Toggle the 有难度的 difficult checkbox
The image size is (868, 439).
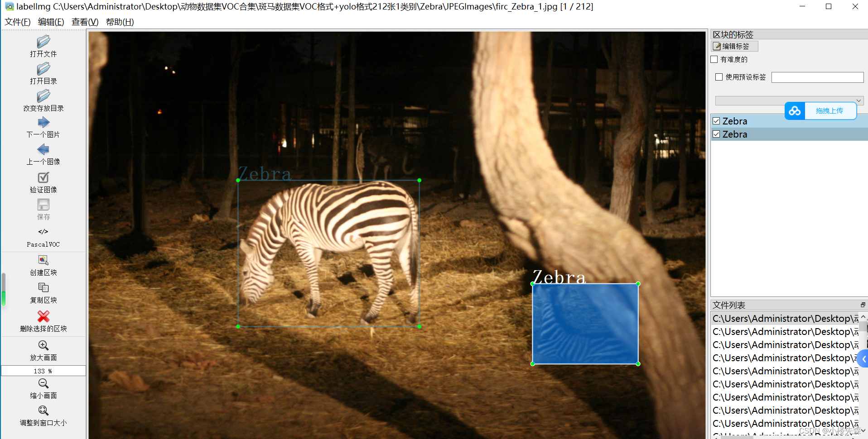click(x=714, y=59)
